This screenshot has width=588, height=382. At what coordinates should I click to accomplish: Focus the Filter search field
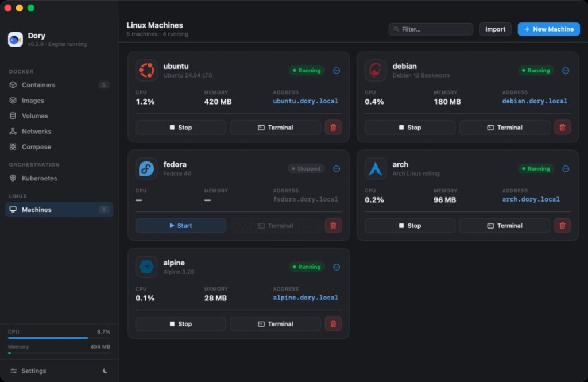click(431, 29)
